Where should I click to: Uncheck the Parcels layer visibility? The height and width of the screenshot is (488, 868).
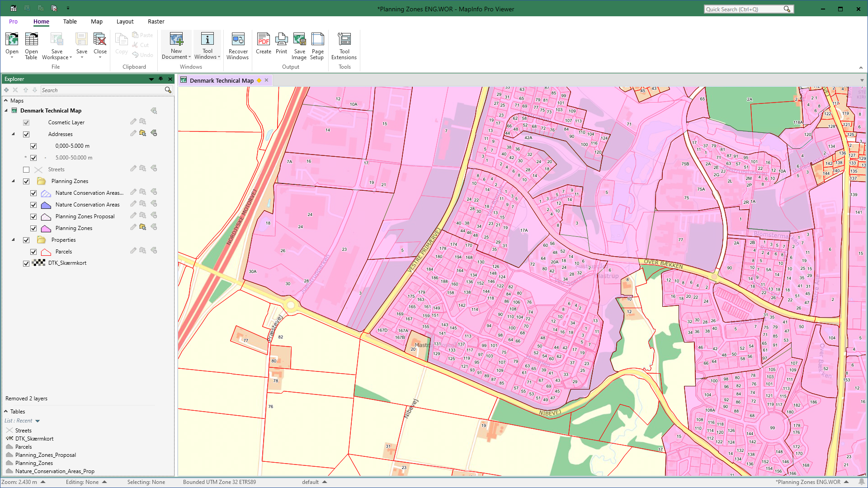[x=33, y=252]
